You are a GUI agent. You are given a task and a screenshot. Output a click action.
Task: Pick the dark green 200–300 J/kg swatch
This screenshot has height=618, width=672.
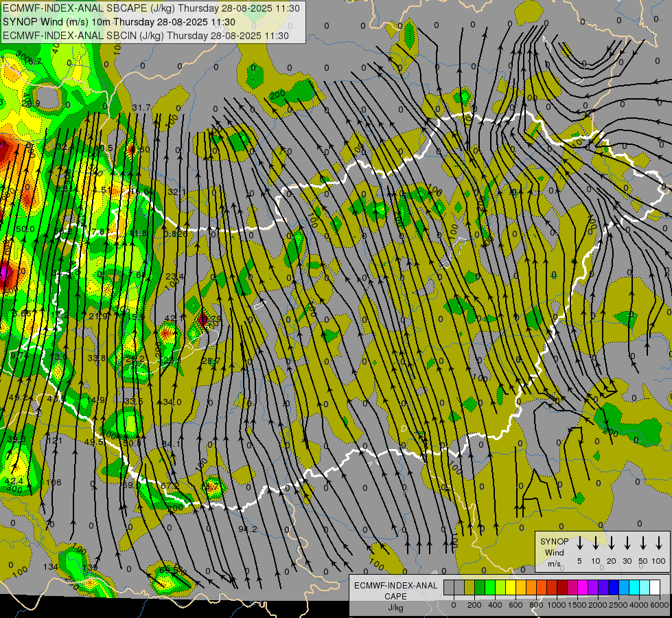tap(480, 588)
